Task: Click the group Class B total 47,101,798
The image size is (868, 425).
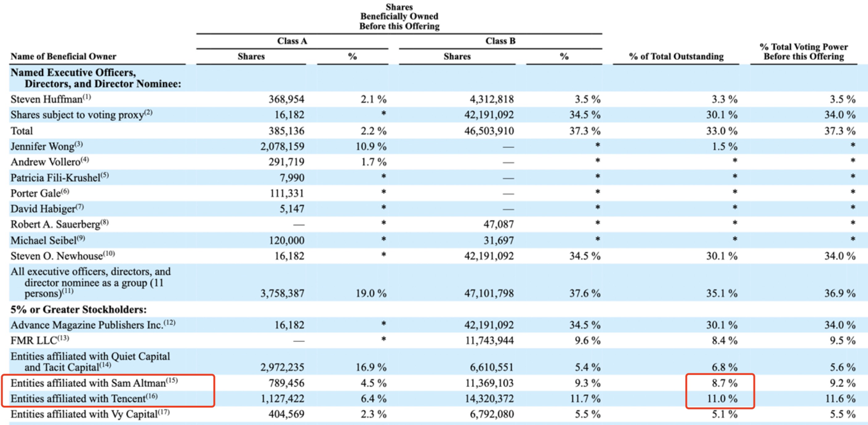Action: (489, 294)
